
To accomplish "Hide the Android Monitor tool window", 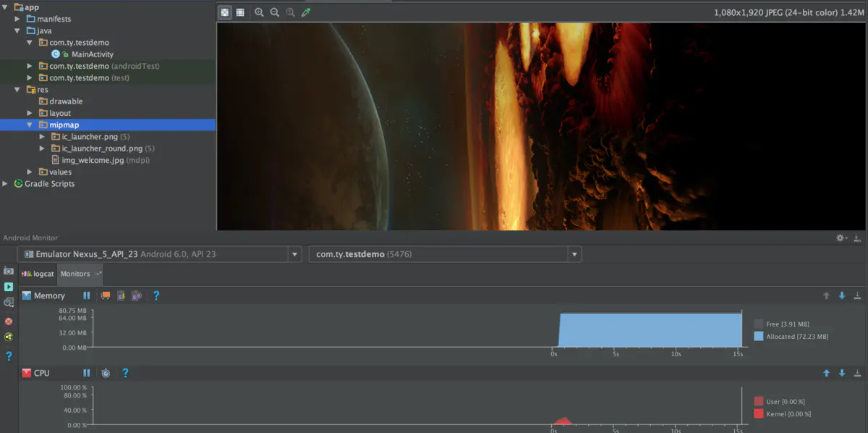I will (x=857, y=237).
